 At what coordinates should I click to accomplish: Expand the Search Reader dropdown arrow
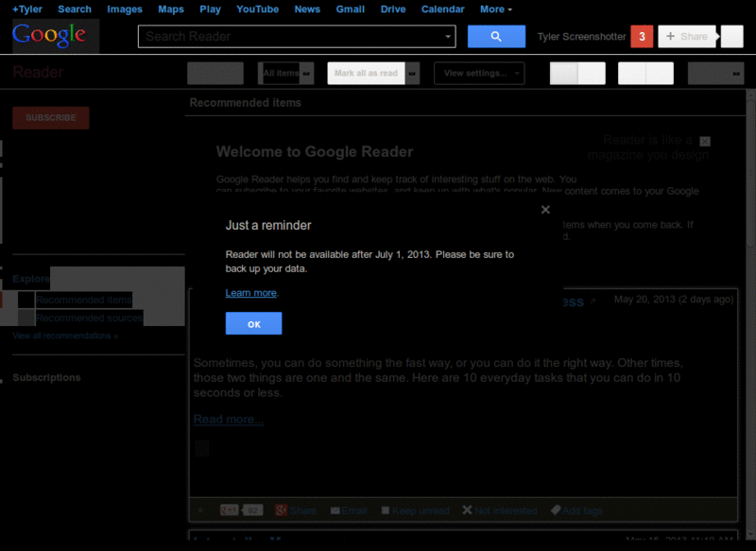448,37
